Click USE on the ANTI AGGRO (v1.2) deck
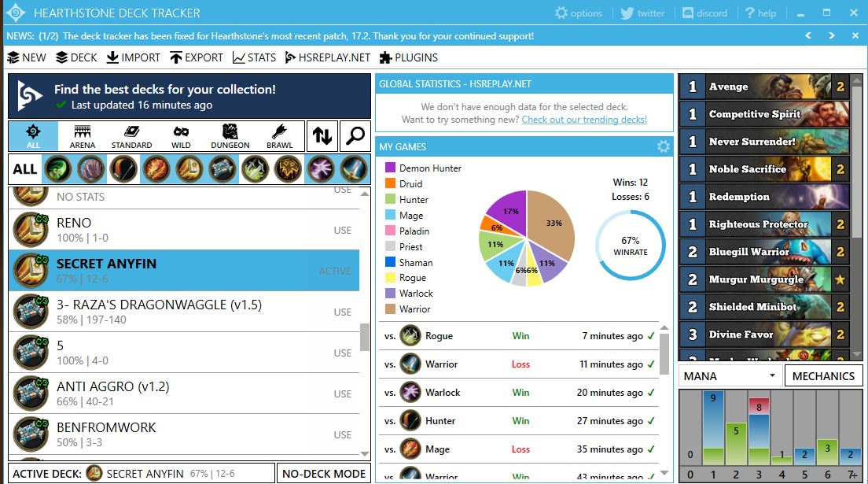Viewport: 868px width, 484px height. click(x=342, y=393)
